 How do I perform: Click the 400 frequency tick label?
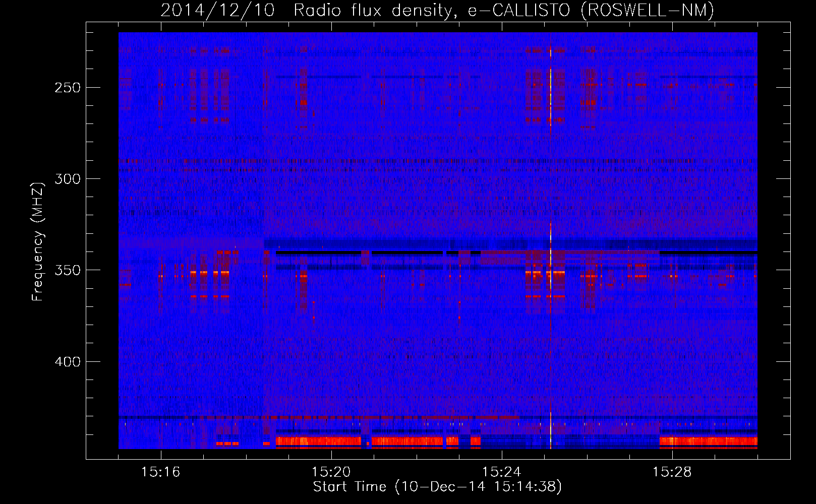[x=68, y=362]
